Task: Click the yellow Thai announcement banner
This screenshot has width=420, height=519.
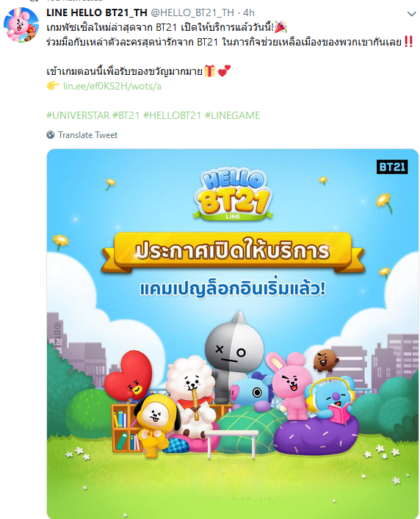Action: [x=233, y=253]
